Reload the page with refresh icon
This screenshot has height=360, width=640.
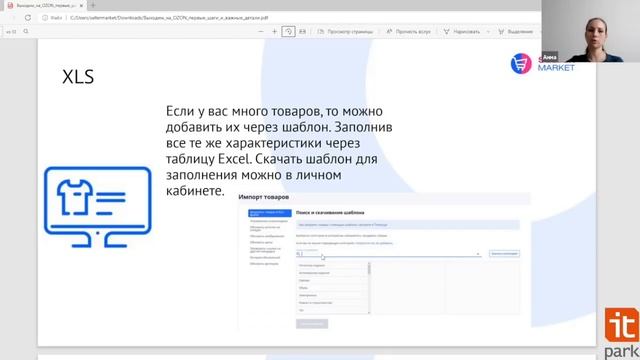(x=28, y=18)
